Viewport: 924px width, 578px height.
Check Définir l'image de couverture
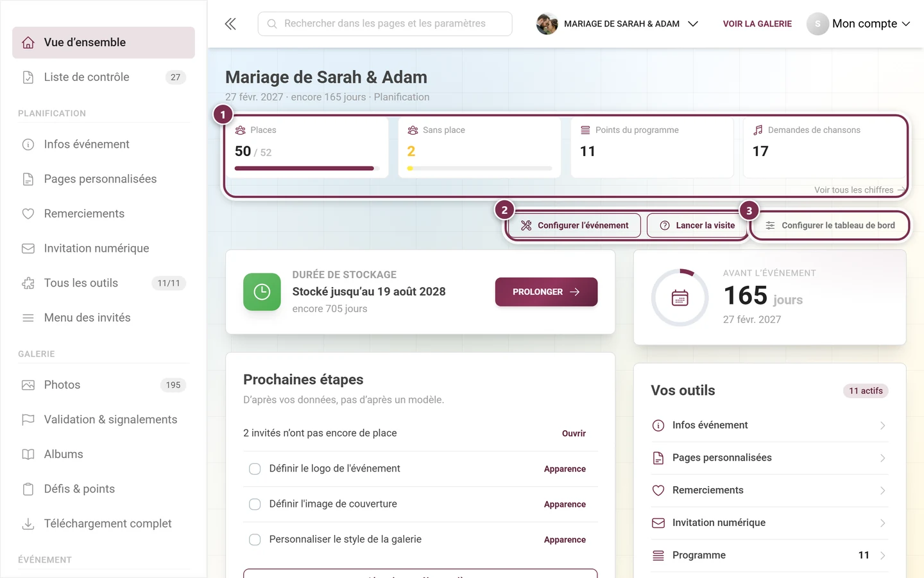(255, 504)
